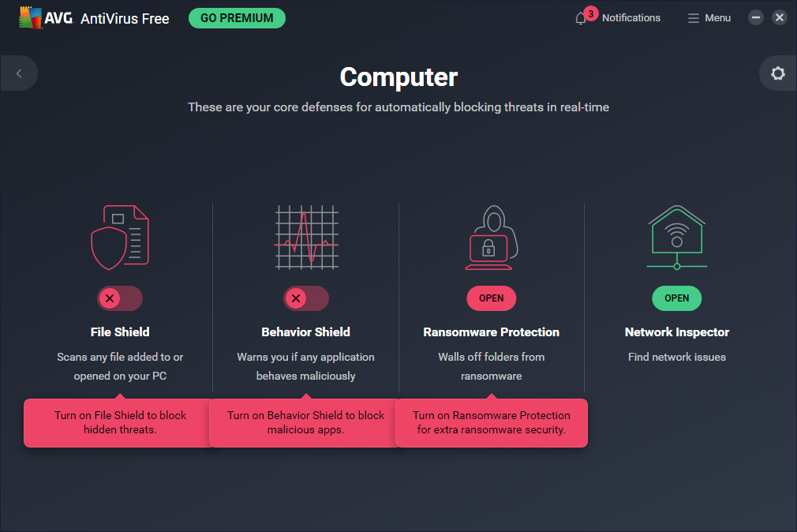Click the 'Computer' page title

coord(398,77)
